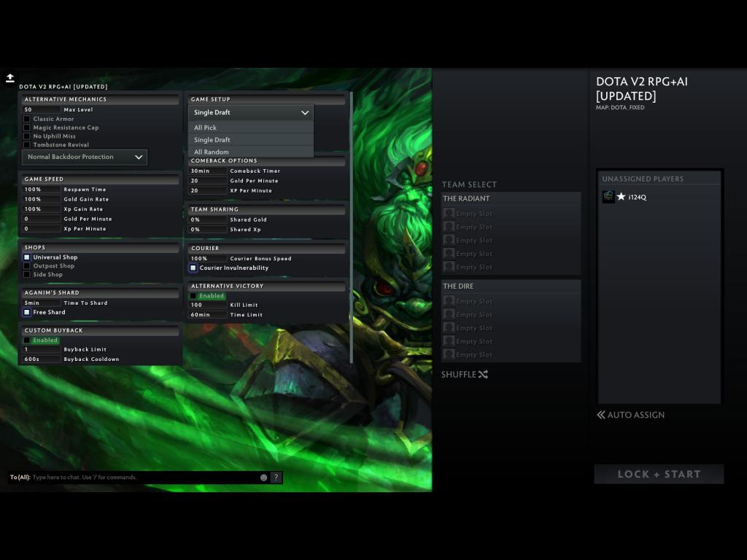Edit Game Speed Xp Per Minute field
The height and width of the screenshot is (560, 747).
[41, 229]
